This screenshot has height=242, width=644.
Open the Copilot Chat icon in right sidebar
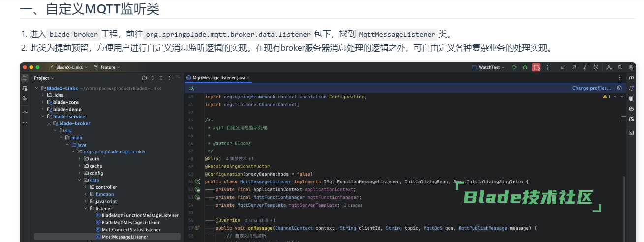tap(631, 119)
